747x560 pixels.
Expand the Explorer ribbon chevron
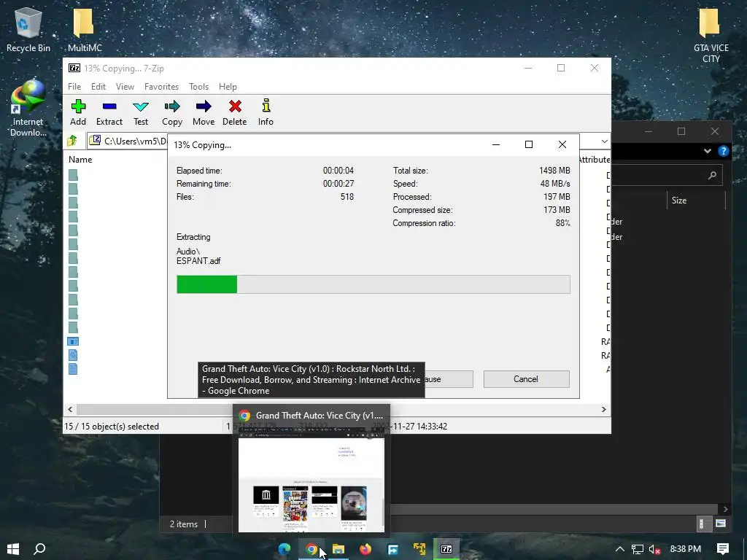coord(707,151)
